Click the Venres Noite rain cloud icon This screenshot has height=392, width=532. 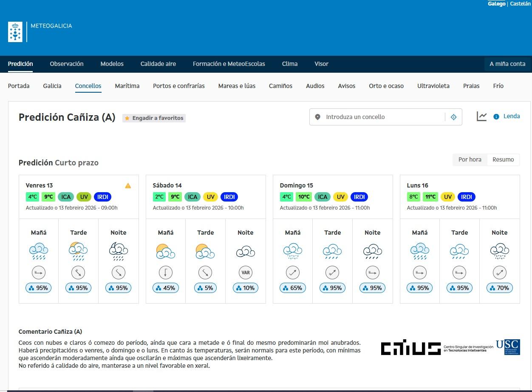(x=119, y=252)
